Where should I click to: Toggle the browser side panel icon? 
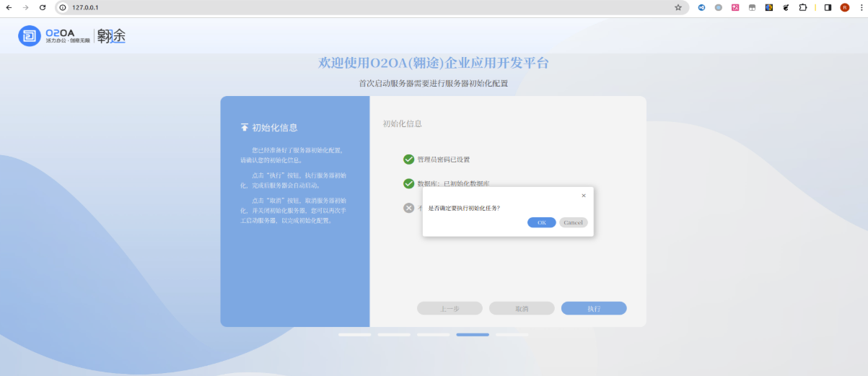point(828,7)
